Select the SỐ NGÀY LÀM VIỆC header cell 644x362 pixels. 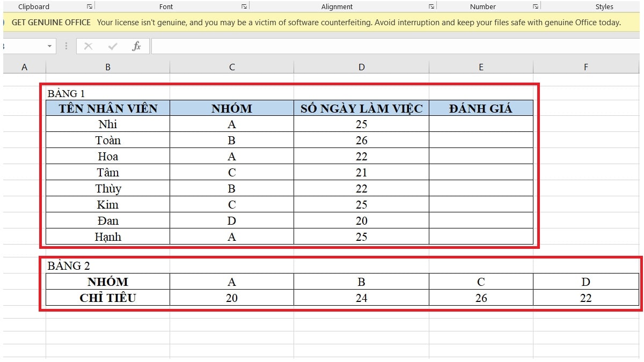pyautogui.click(x=361, y=108)
